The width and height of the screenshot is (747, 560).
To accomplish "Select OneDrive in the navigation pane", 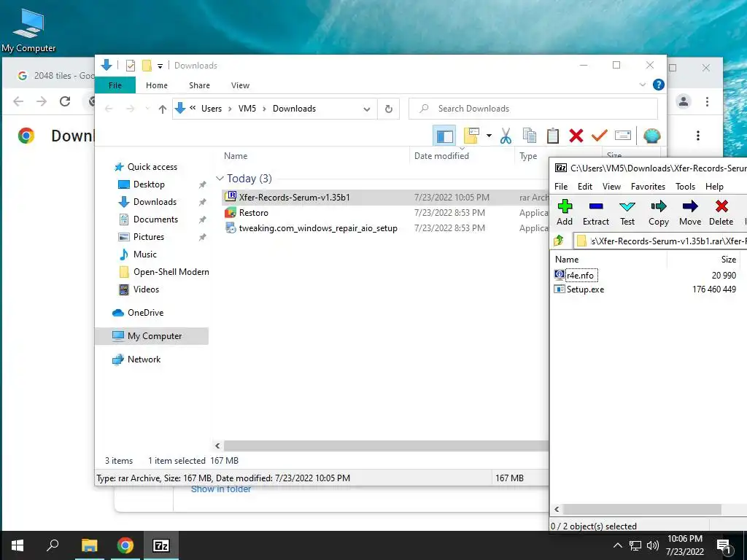I will [x=145, y=313].
